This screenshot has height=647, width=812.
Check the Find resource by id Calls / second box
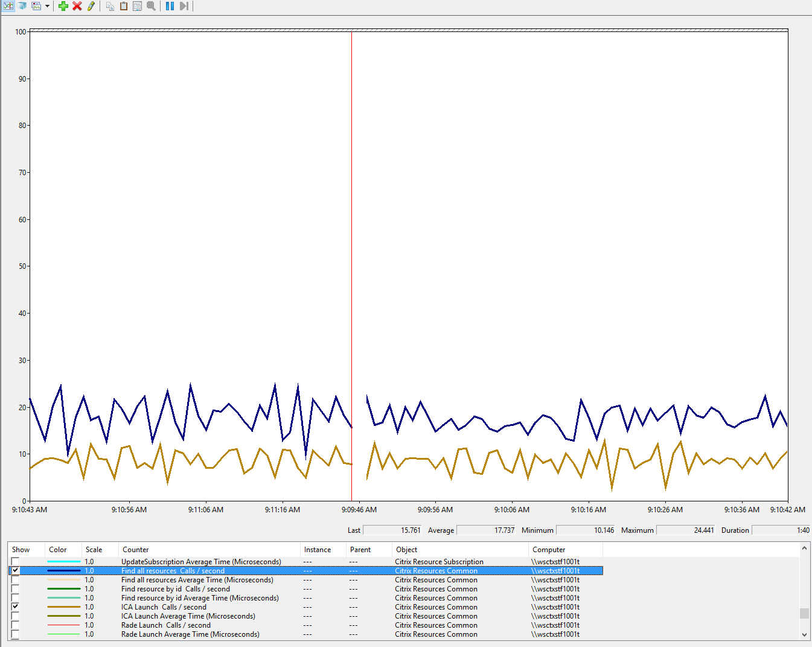click(16, 589)
